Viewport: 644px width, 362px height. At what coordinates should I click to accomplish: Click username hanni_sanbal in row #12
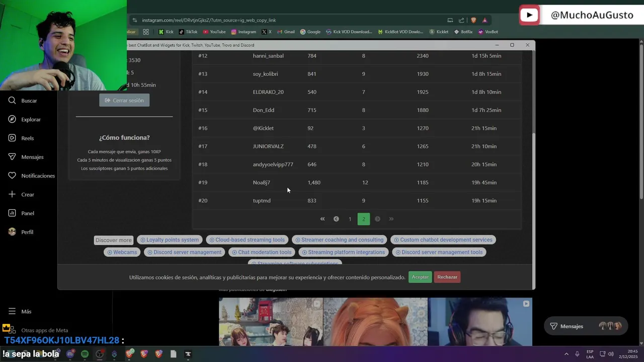click(x=268, y=56)
